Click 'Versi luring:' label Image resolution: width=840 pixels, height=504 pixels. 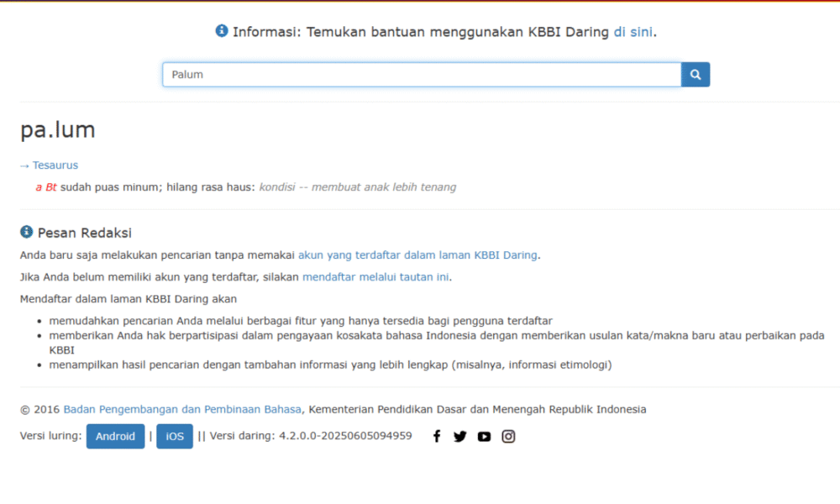(51, 436)
